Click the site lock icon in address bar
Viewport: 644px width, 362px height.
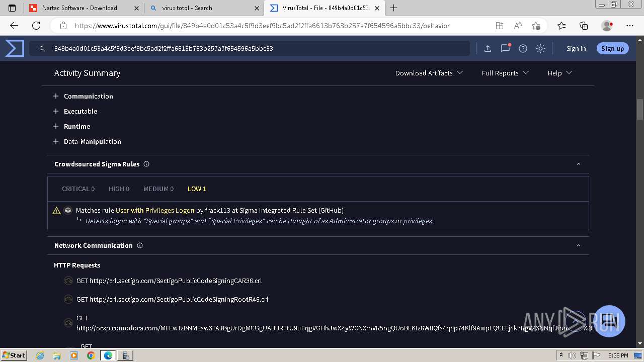[63, 26]
